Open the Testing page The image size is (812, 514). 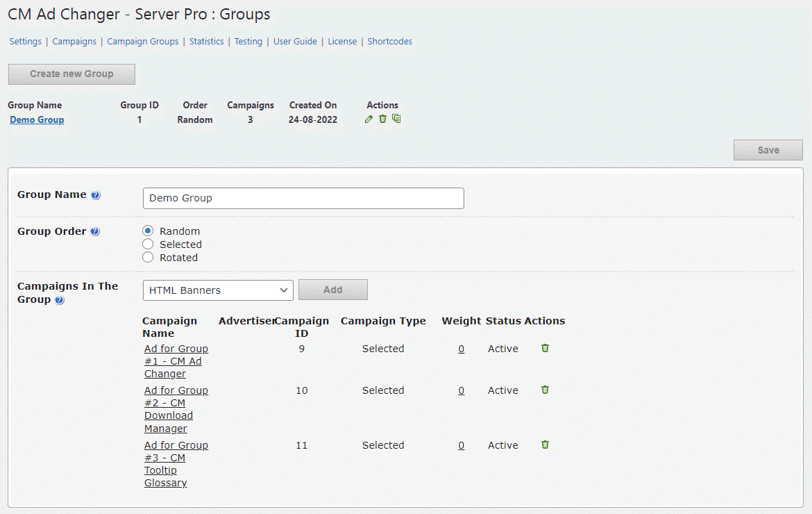(x=248, y=42)
